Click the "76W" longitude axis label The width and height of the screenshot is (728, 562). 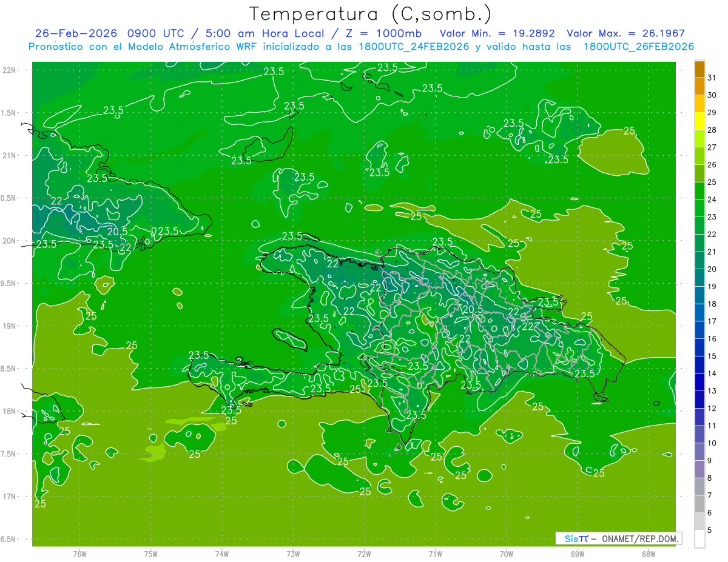click(79, 554)
